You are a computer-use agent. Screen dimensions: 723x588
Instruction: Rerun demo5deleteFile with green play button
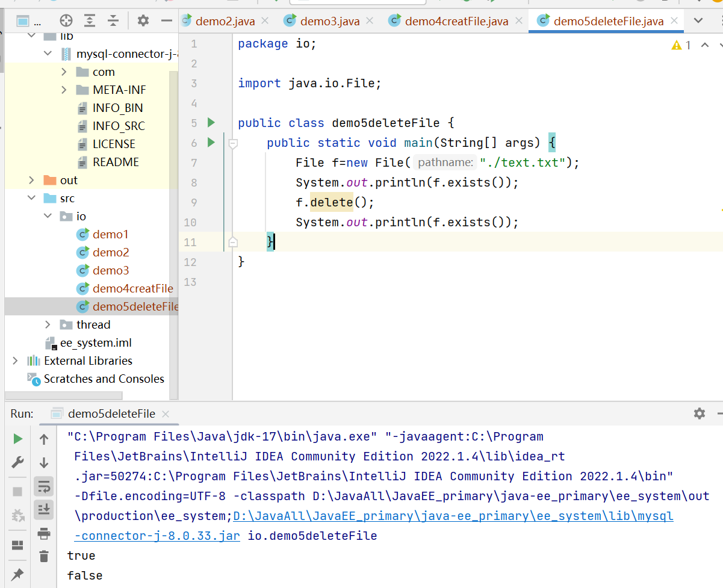17,439
